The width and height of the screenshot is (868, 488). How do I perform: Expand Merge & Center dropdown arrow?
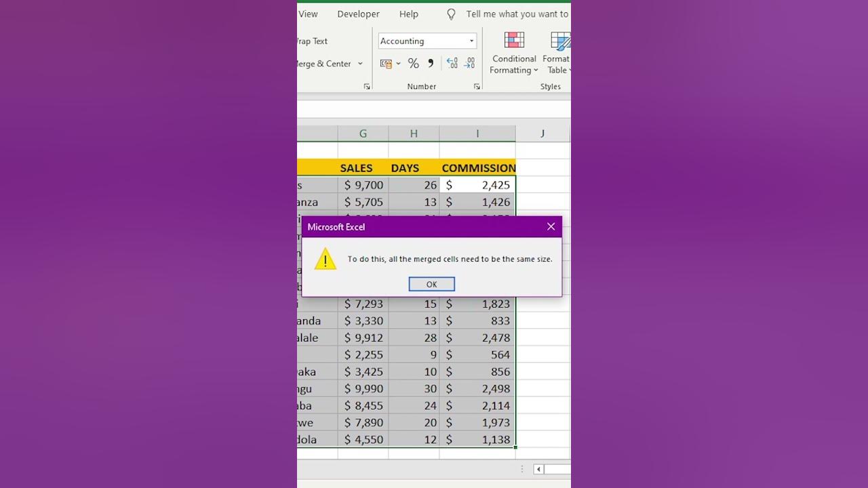point(360,64)
